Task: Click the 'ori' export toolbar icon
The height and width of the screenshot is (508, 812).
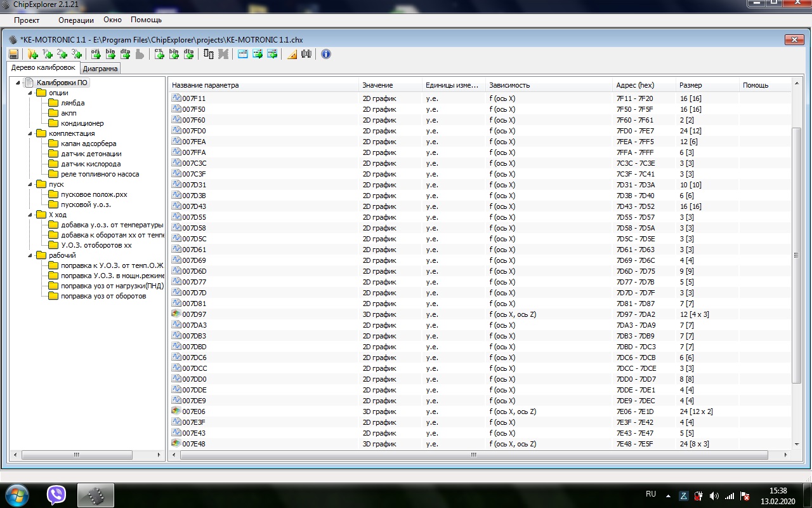Action: 96,54
